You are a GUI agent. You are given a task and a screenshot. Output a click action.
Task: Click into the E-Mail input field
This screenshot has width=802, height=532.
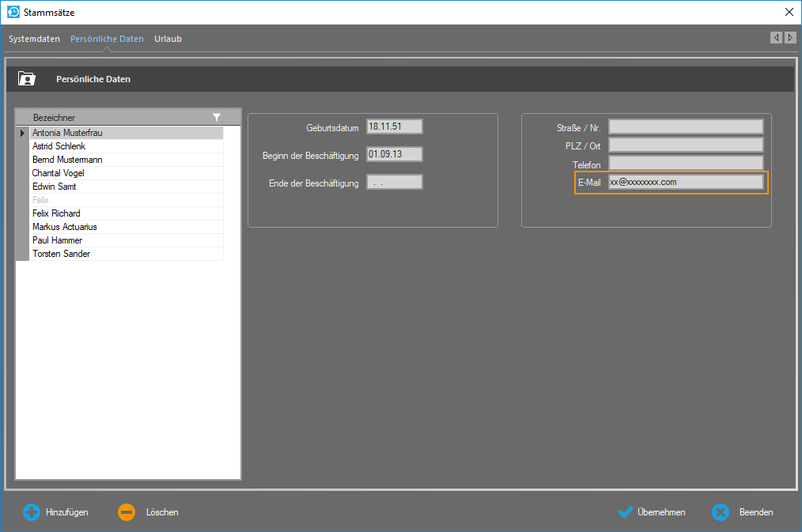coord(685,182)
